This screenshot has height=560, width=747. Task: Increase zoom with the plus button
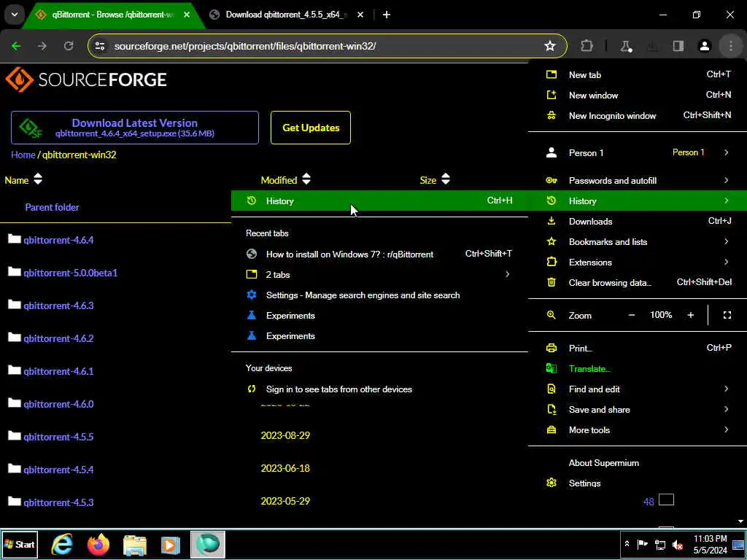click(690, 315)
